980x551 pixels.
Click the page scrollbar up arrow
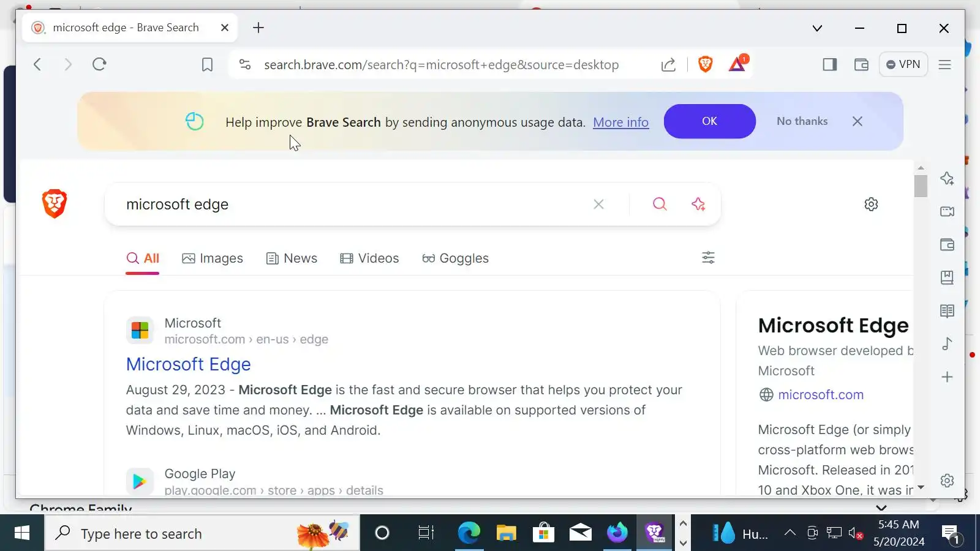[x=921, y=168]
